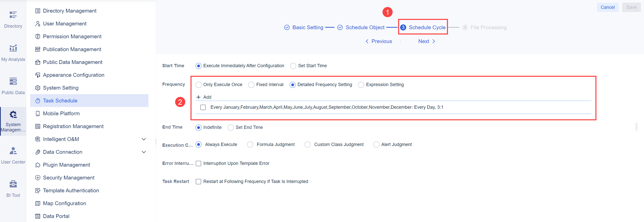Open the Task Schedule menu item
This screenshot has height=222, width=644.
89,101
